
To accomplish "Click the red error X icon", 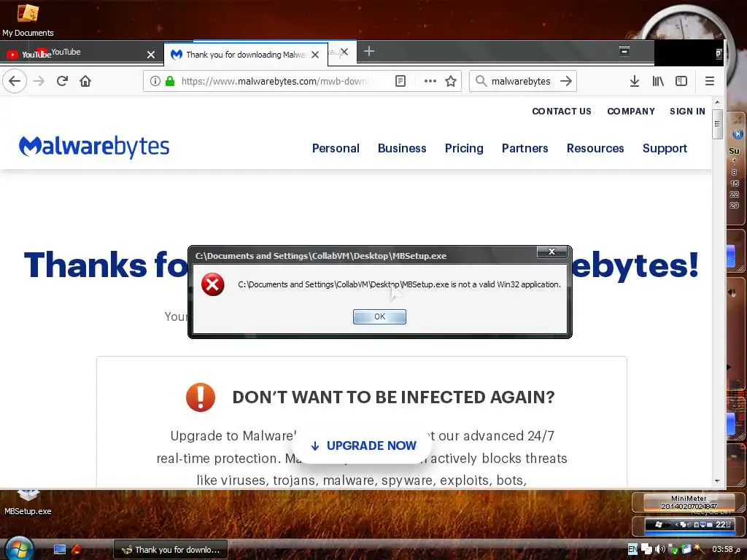I will point(212,285).
